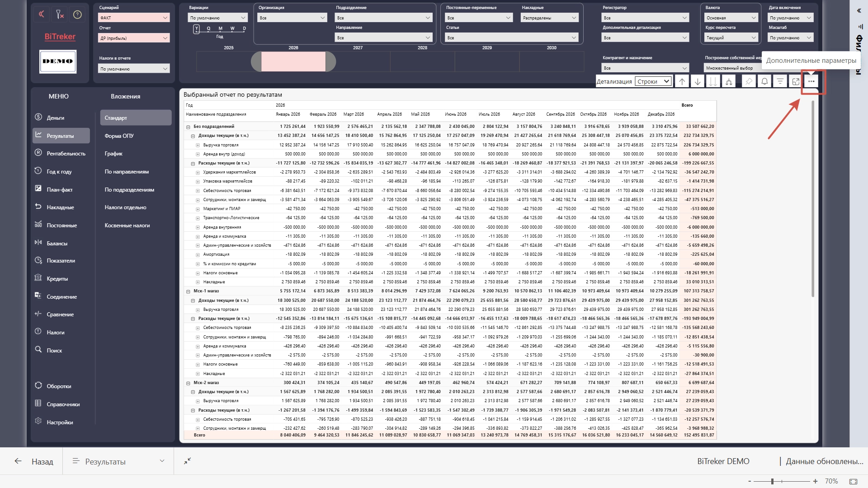Expand all down one level icon
The width and height of the screenshot is (868, 488).
pos(728,81)
